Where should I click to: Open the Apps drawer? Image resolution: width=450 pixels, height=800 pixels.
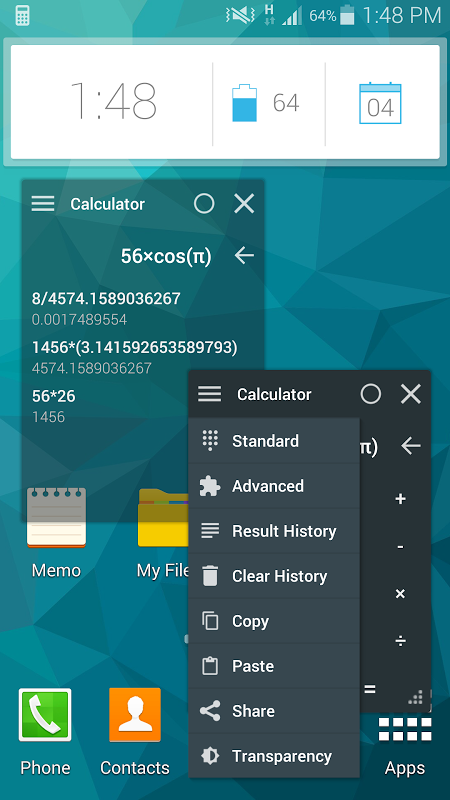pyautogui.click(x=405, y=745)
